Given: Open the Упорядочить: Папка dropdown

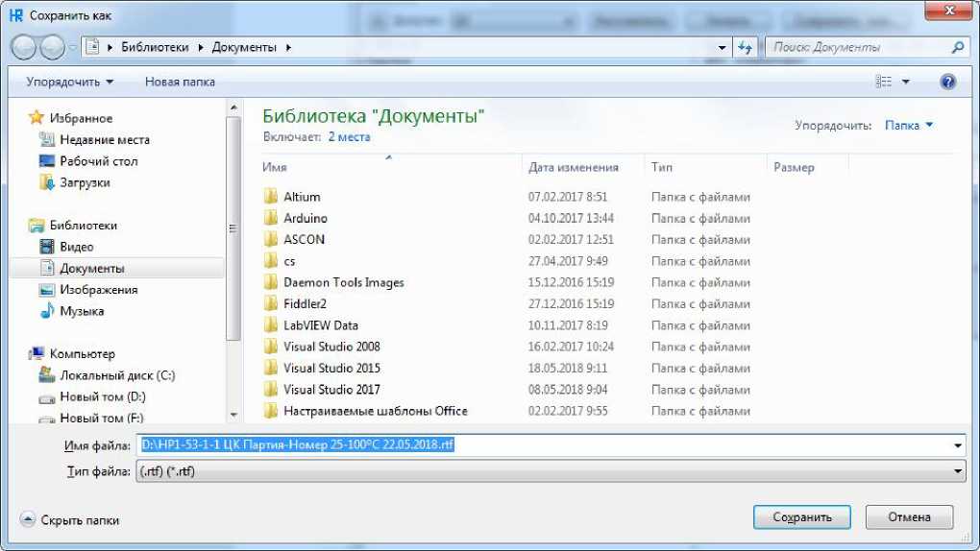Looking at the screenshot, I should click(x=908, y=126).
